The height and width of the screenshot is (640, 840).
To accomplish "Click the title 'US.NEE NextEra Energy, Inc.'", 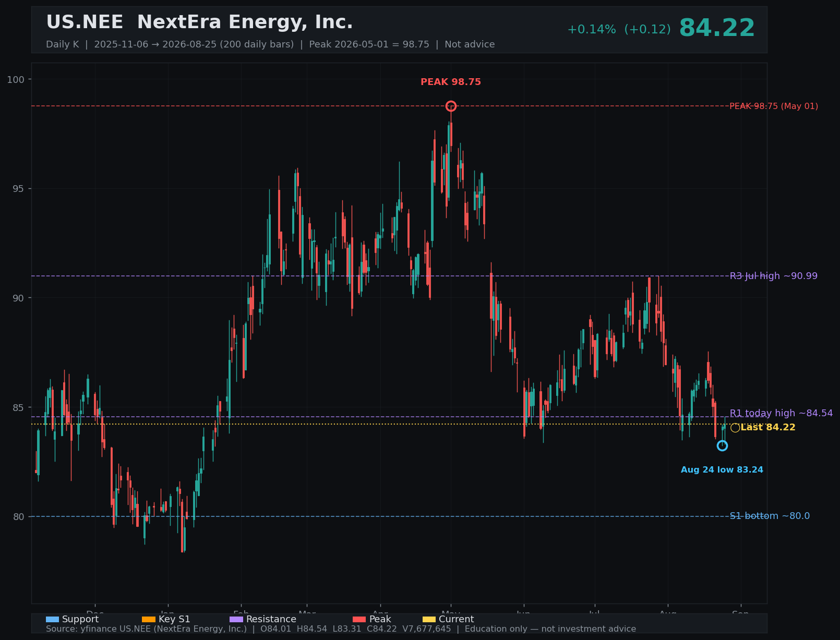I will tap(199, 22).
